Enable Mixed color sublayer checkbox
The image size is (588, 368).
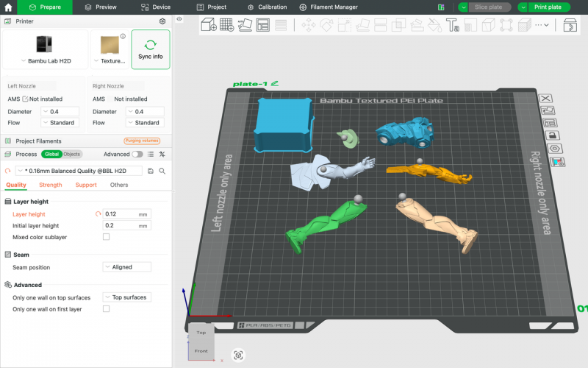point(106,236)
